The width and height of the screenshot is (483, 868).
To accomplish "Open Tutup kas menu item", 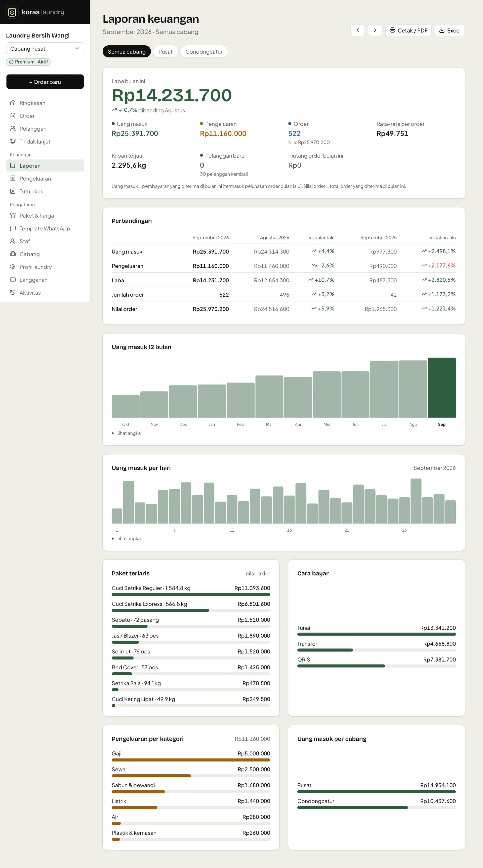I will click(x=45, y=191).
